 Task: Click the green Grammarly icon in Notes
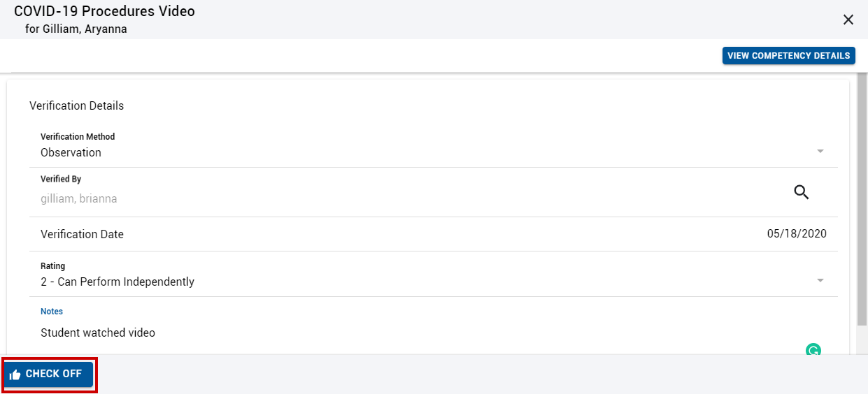[813, 350]
